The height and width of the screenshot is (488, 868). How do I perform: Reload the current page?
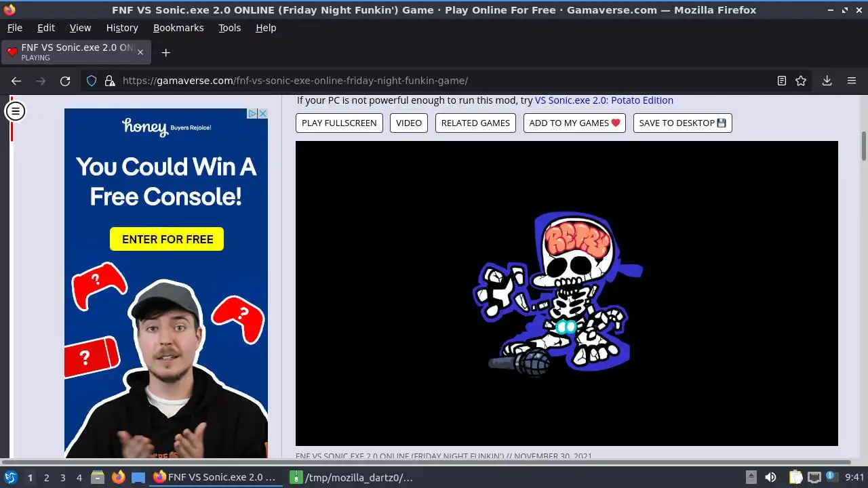click(x=65, y=81)
